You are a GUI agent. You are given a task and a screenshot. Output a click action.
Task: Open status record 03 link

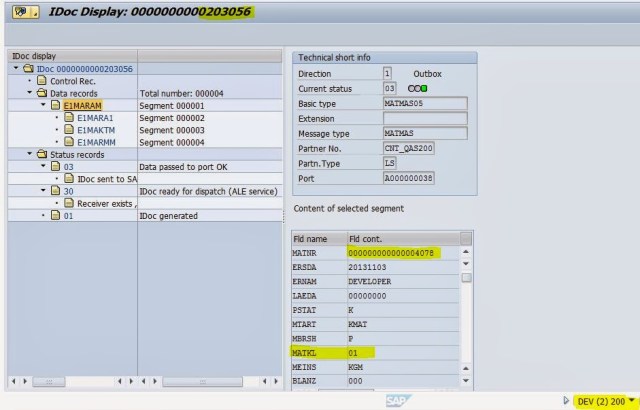point(68,167)
